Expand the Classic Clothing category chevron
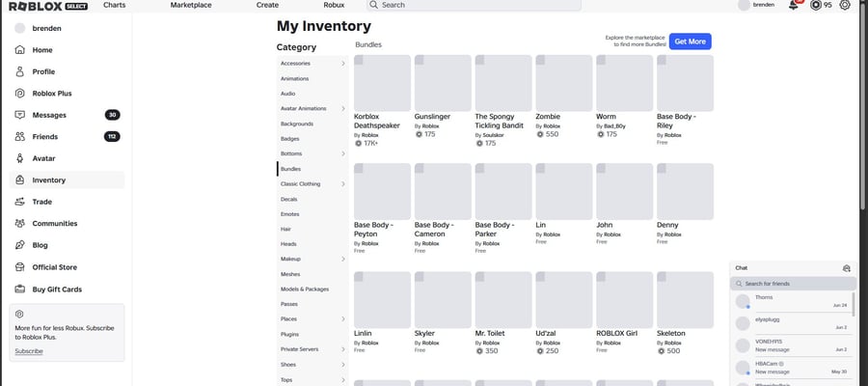 click(x=343, y=184)
